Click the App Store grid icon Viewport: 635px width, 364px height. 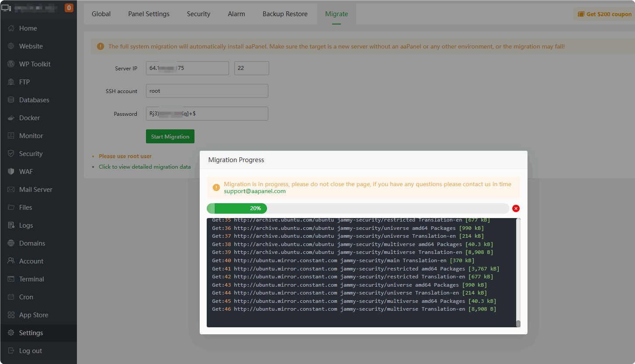click(x=11, y=315)
